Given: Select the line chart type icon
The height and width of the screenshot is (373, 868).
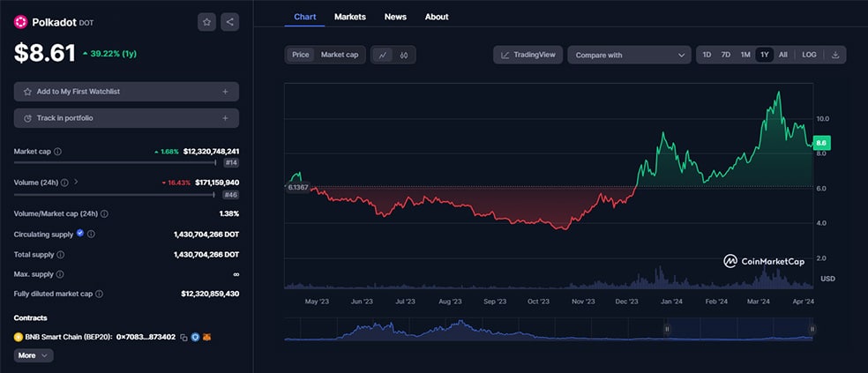Looking at the screenshot, I should pyautogui.click(x=383, y=55).
